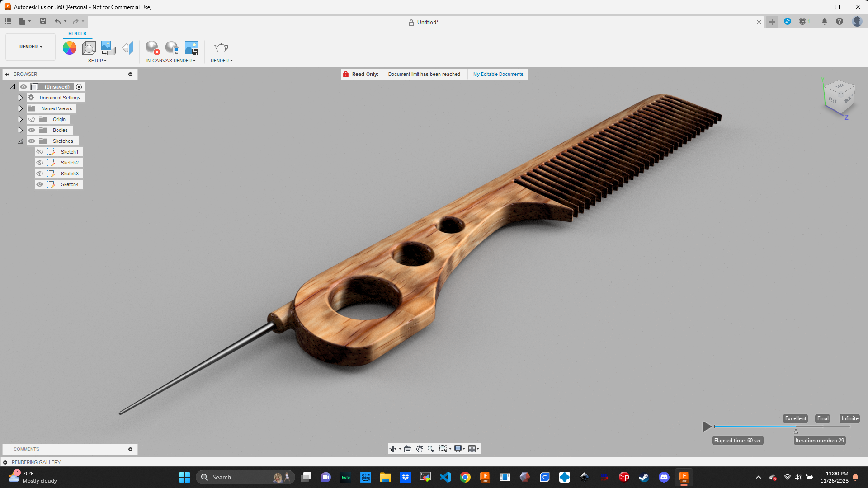Open Display Settings dropdown in navigation bar

459,449
